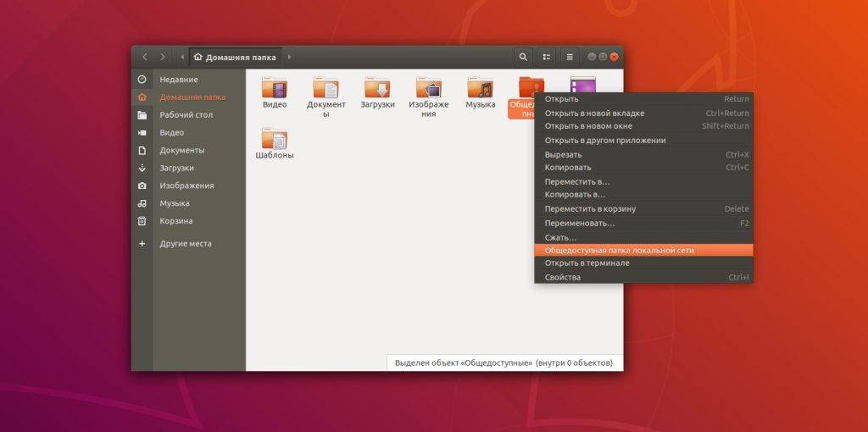Expand path with arrow left of Домашняя папка
Image resolution: width=868 pixels, height=432 pixels.
click(182, 57)
